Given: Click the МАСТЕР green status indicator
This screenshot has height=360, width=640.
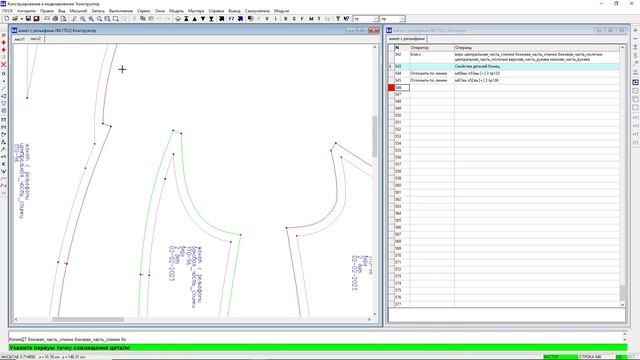Looking at the screenshot, I should tap(560, 357).
